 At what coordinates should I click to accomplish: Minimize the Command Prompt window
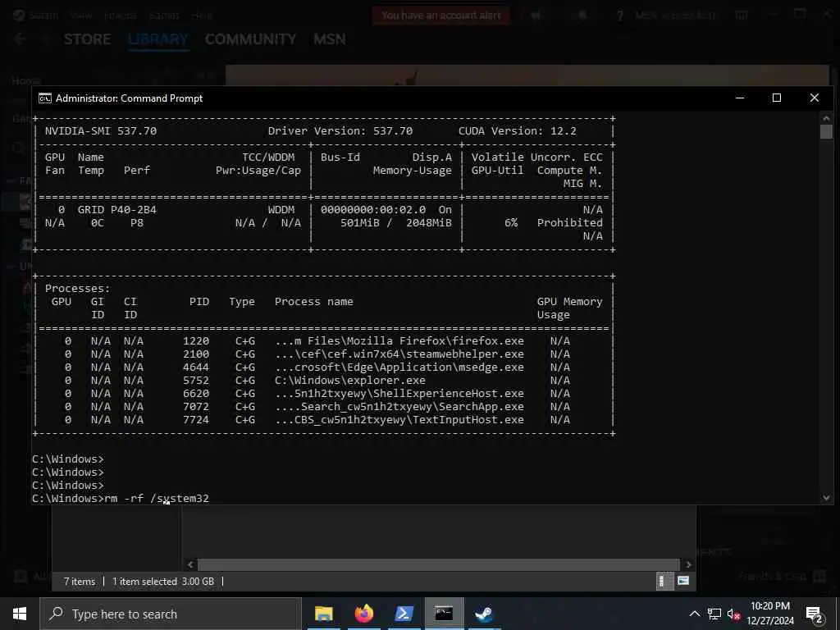[x=740, y=98]
